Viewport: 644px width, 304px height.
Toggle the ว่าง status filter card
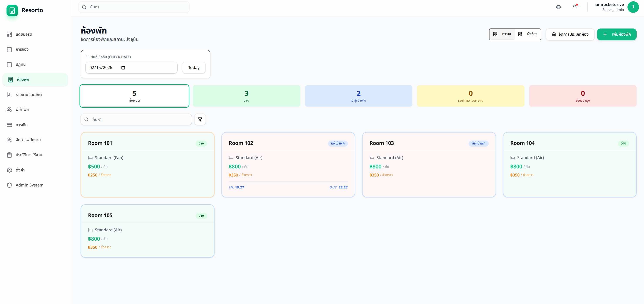(246, 96)
